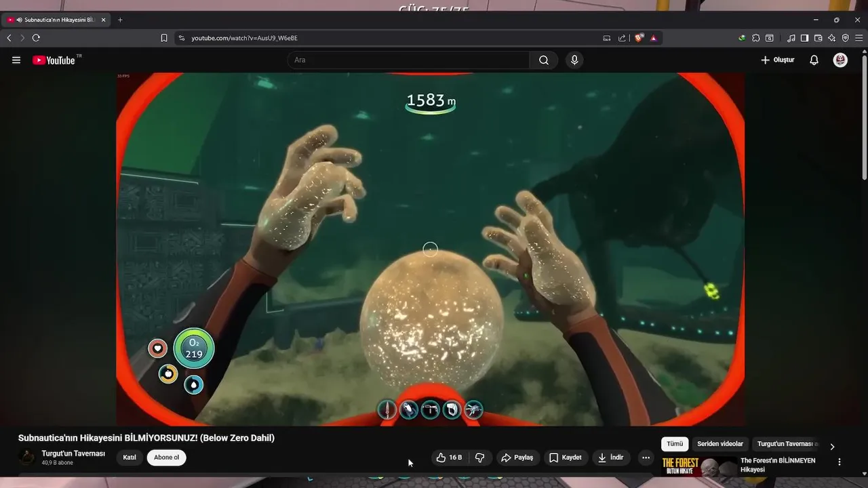
Task: Open a new browser tab
Action: (120, 20)
